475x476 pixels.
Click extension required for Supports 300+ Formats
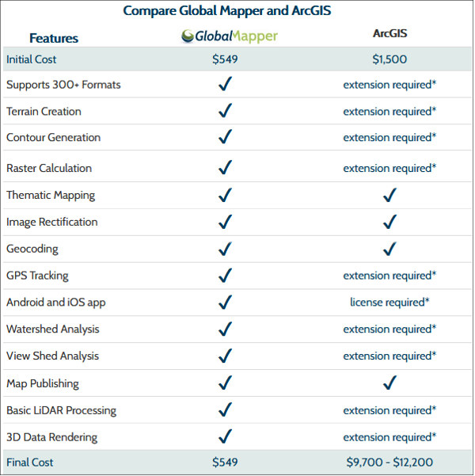pos(389,85)
